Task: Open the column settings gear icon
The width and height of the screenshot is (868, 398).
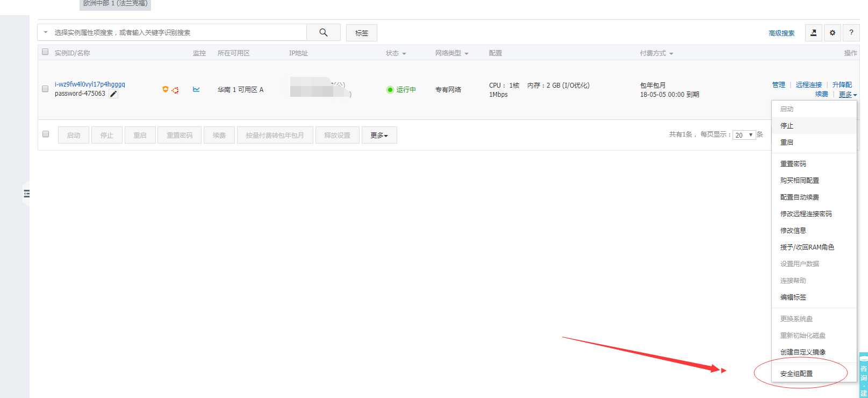Action: point(833,33)
